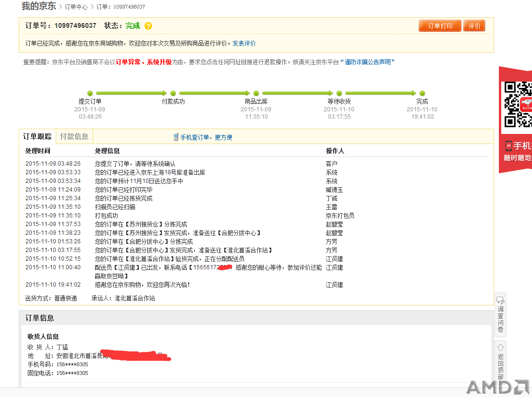Select text 您的订单已经打印完毕
The height and width of the screenshot is (397, 532).
pyautogui.click(x=123, y=190)
